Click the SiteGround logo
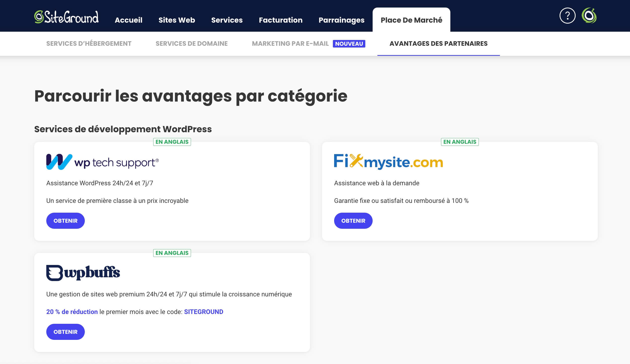630x364 pixels. tap(66, 17)
